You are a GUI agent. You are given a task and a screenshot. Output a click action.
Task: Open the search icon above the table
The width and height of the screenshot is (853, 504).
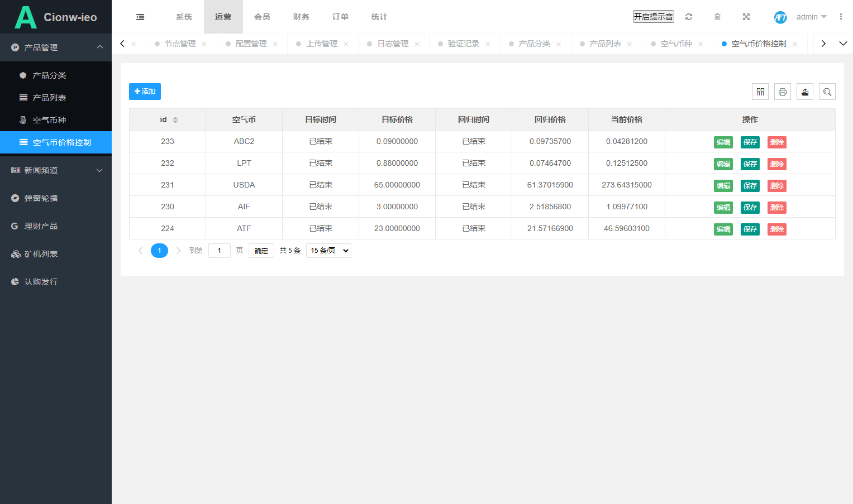click(827, 92)
